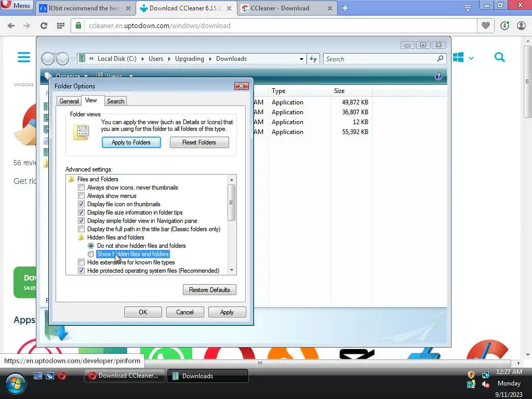Image resolution: width=532 pixels, height=399 pixels.
Task: Open the Explorer address bar dropdown arrow
Action: click(x=301, y=59)
